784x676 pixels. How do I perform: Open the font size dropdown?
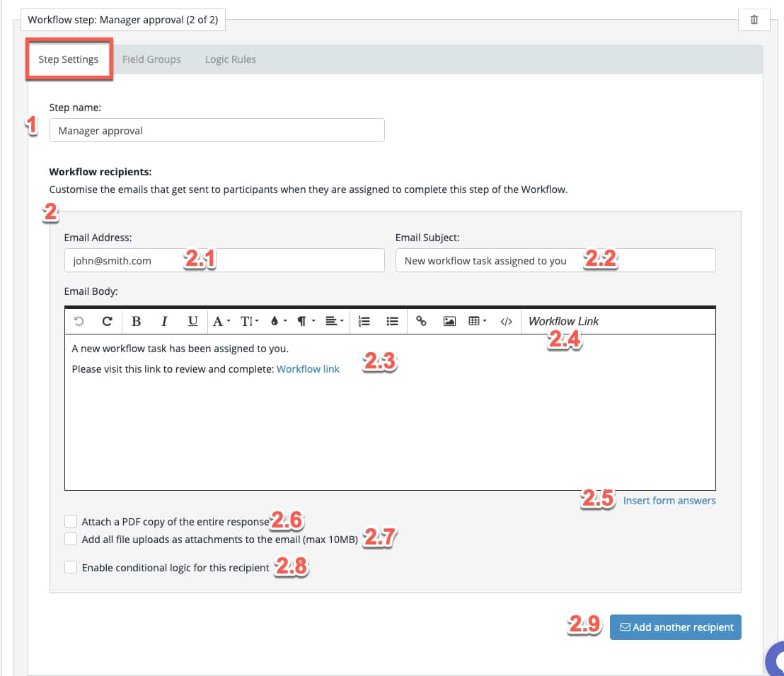click(x=249, y=321)
